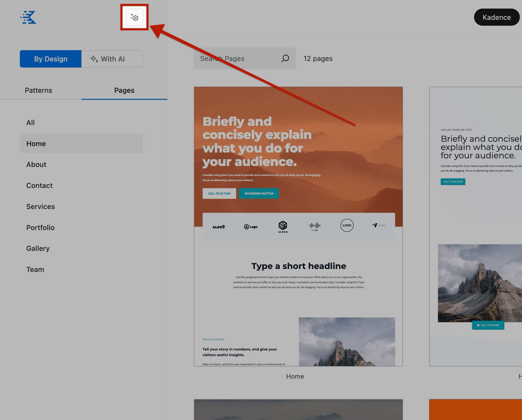522x420 pixels.
Task: Select the Portfolio category
Action: coord(40,227)
